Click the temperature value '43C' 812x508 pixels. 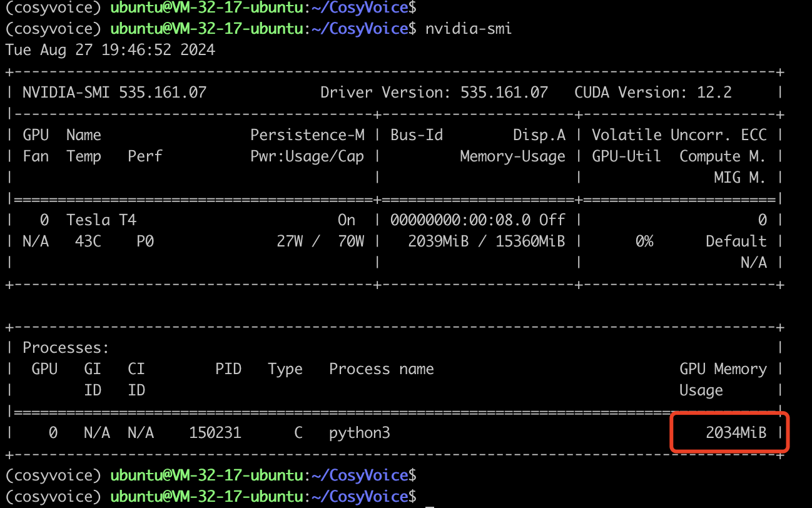(x=88, y=241)
